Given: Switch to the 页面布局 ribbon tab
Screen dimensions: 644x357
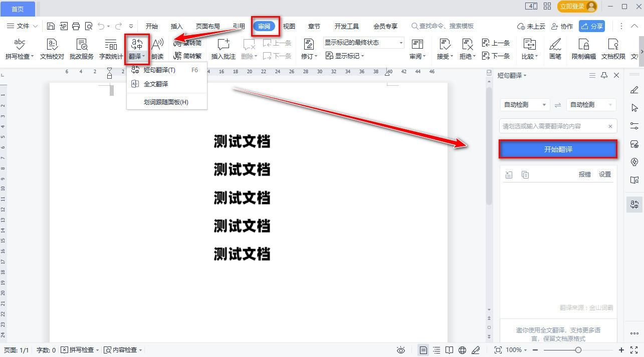Looking at the screenshot, I should 208,26.
